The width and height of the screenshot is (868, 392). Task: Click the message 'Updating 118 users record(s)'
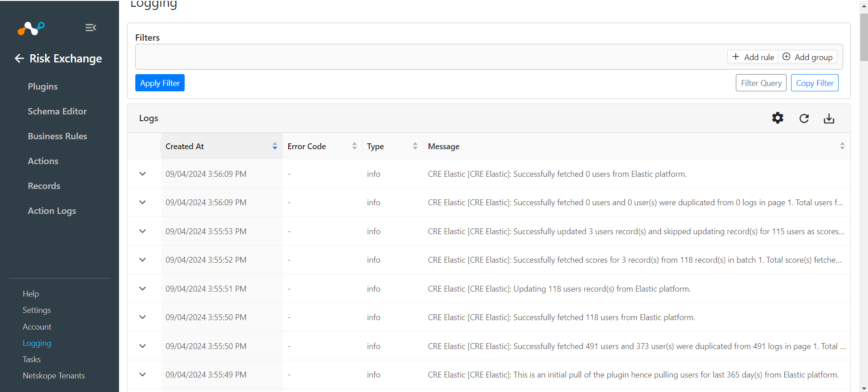[559, 288]
